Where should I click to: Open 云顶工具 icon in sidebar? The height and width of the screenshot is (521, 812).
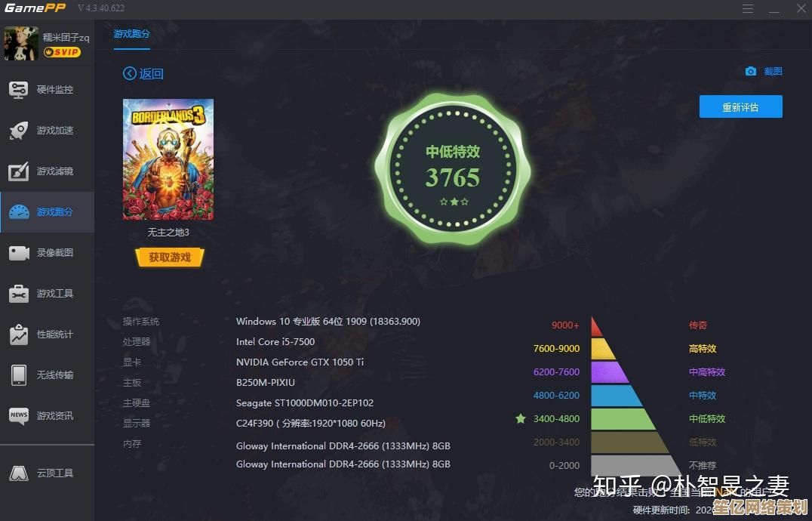[x=19, y=473]
